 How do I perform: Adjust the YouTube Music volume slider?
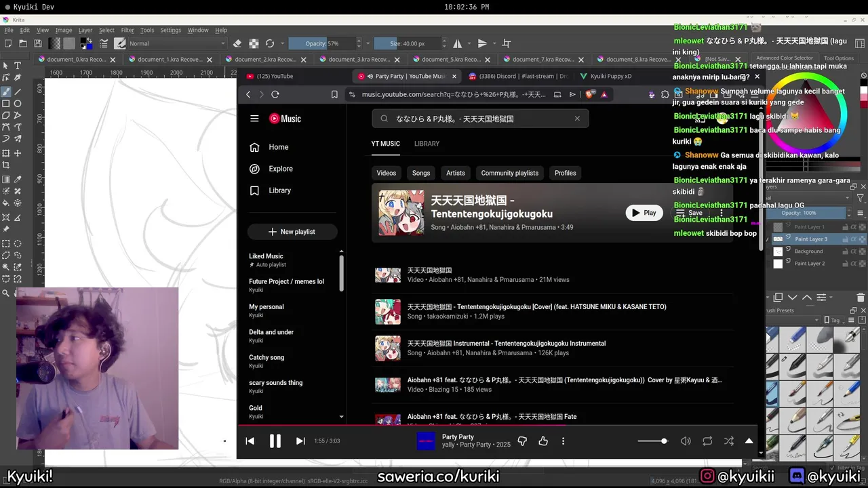click(x=652, y=441)
